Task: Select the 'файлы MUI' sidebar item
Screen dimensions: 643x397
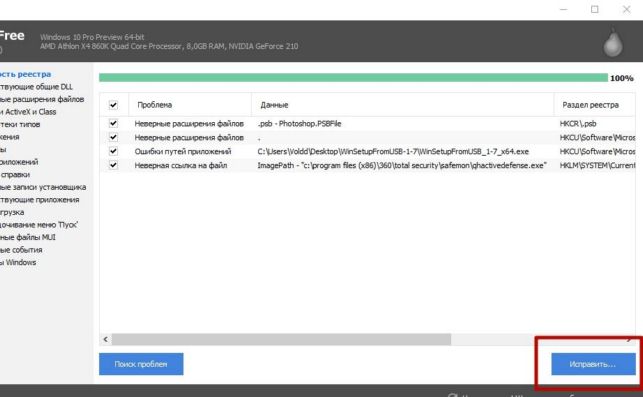Action: [x=27, y=237]
